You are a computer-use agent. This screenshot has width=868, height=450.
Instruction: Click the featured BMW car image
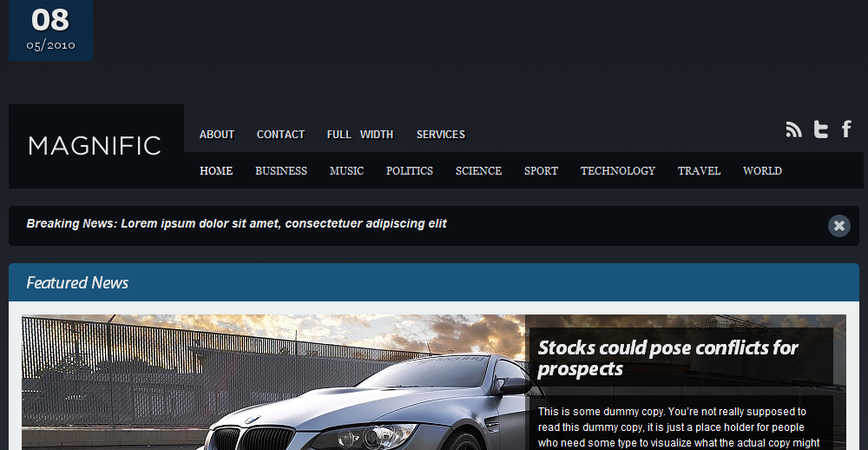pos(273,382)
